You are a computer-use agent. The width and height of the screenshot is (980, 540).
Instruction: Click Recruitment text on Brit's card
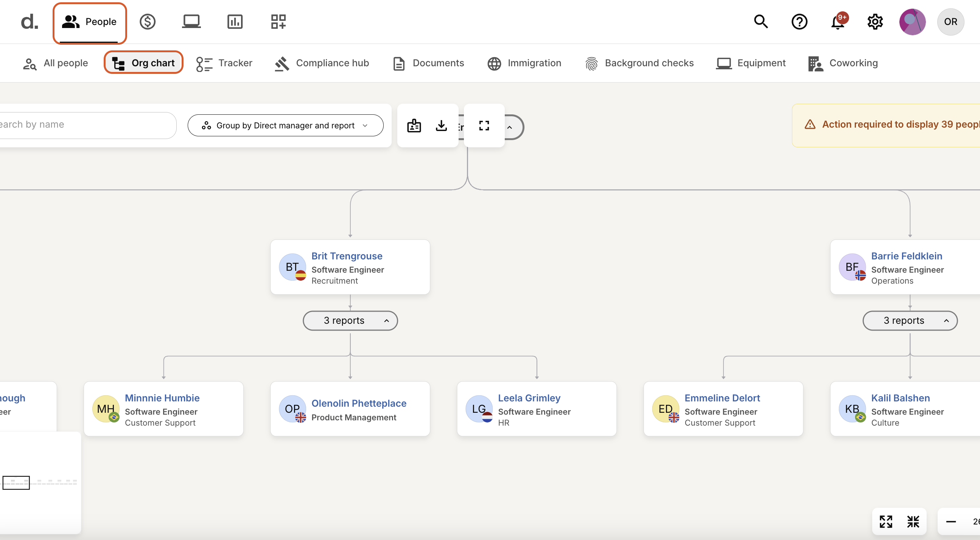[335, 281]
